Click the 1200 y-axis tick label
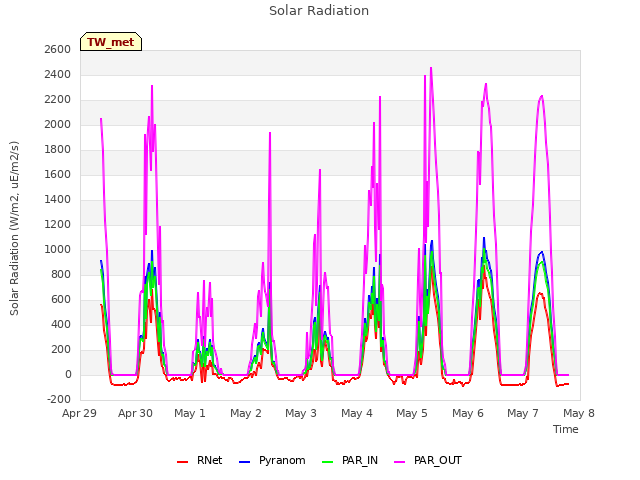Viewport: 640px width, 480px height. pos(58,224)
